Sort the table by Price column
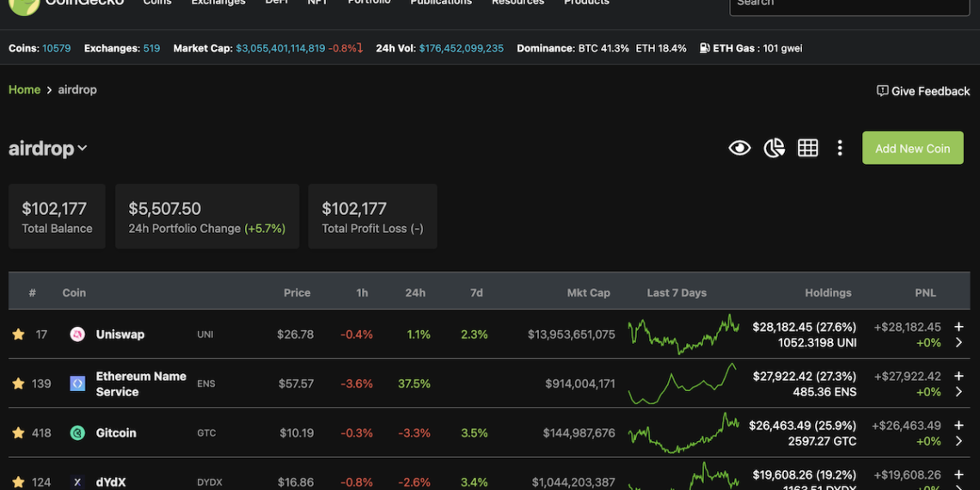Viewport: 980px width, 490px height. (x=297, y=292)
